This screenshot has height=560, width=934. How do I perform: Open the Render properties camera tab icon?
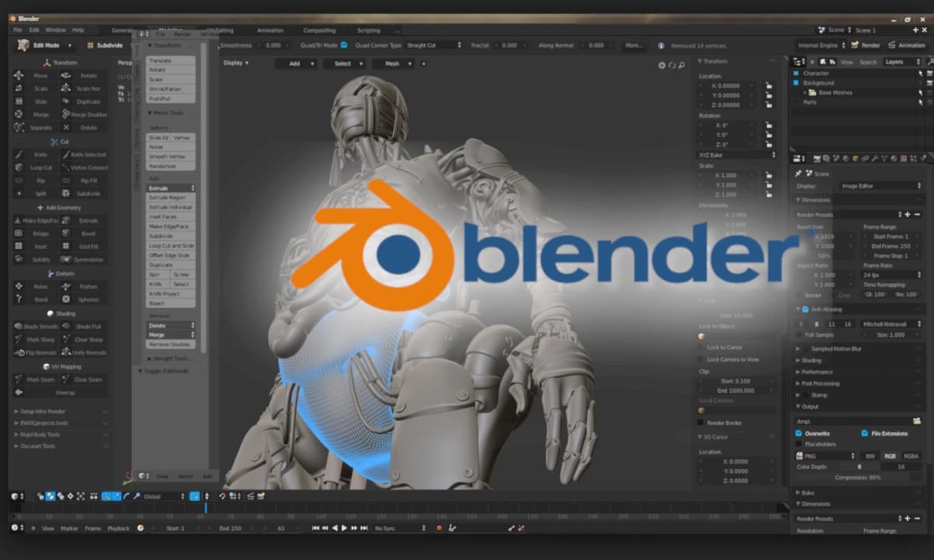pyautogui.click(x=817, y=159)
